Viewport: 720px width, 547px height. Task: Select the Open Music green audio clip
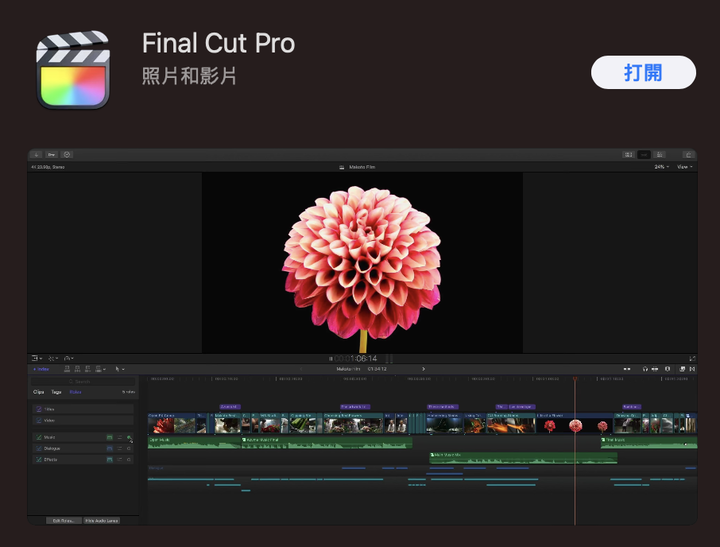[x=194, y=443]
